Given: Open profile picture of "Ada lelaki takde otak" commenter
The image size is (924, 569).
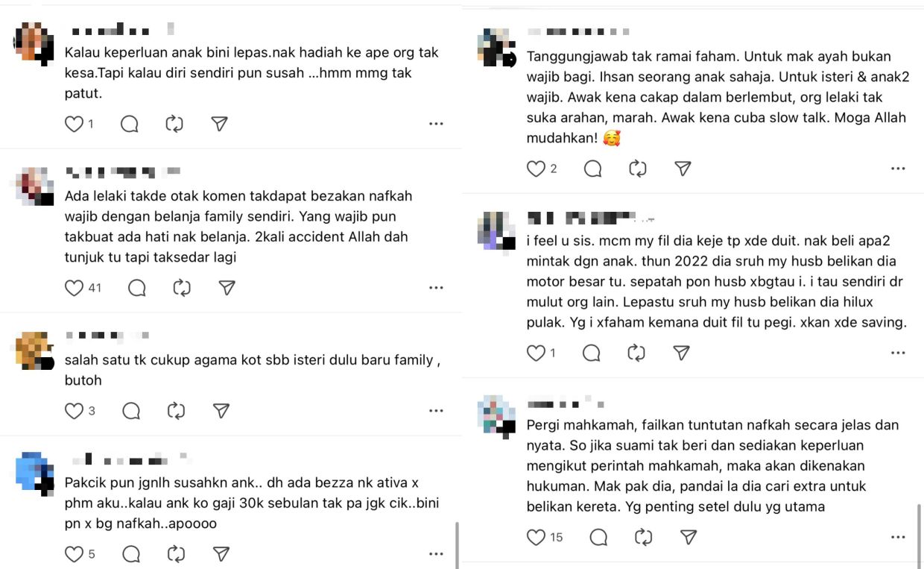Looking at the screenshot, I should 35,186.
